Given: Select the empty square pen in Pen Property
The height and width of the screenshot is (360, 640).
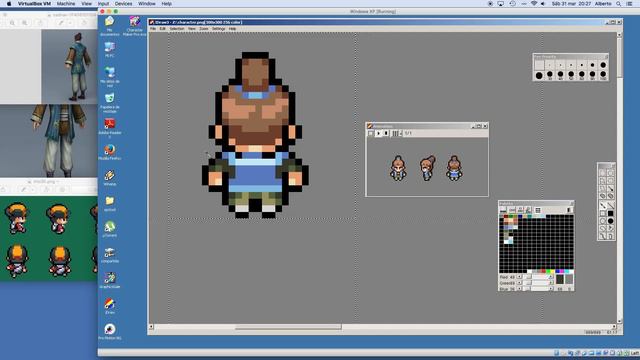Looking at the screenshot, I should pos(539,65).
